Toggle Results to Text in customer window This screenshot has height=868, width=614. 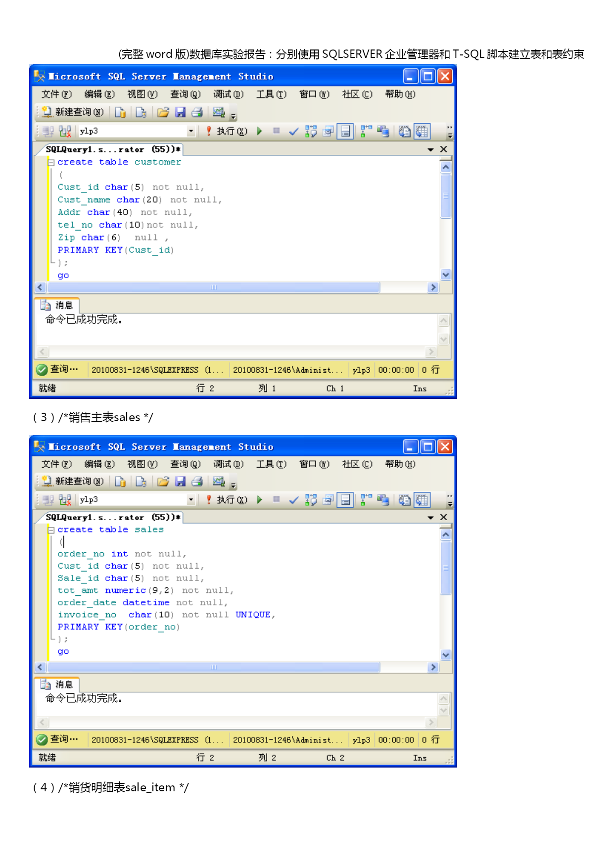coord(405,131)
